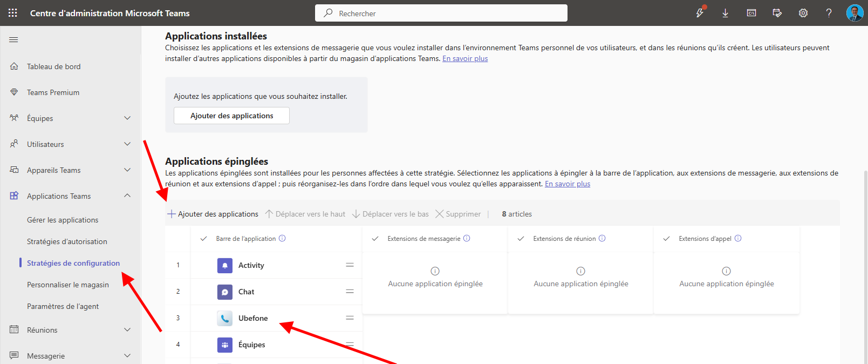Expand the Messagerie sidebar section

point(127,355)
